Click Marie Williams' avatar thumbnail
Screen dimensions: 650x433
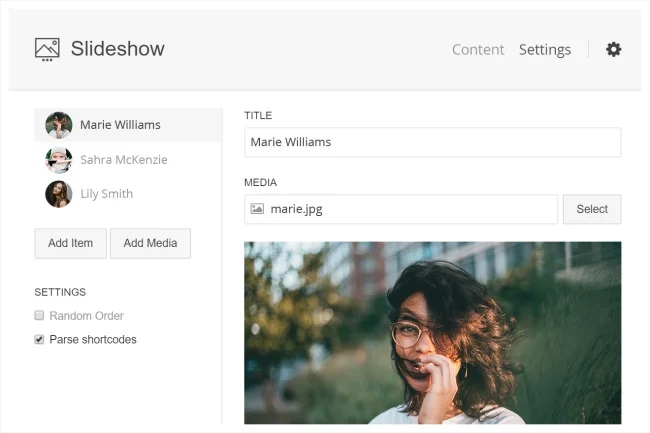59,125
